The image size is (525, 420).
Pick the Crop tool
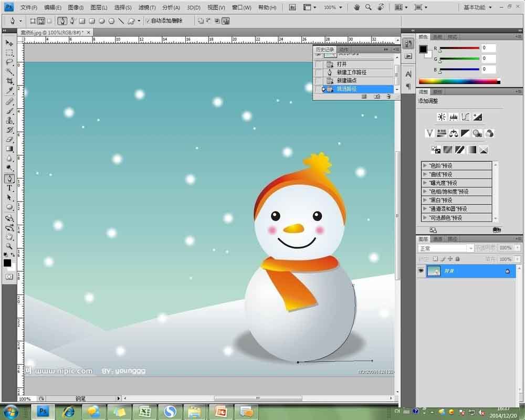point(9,81)
